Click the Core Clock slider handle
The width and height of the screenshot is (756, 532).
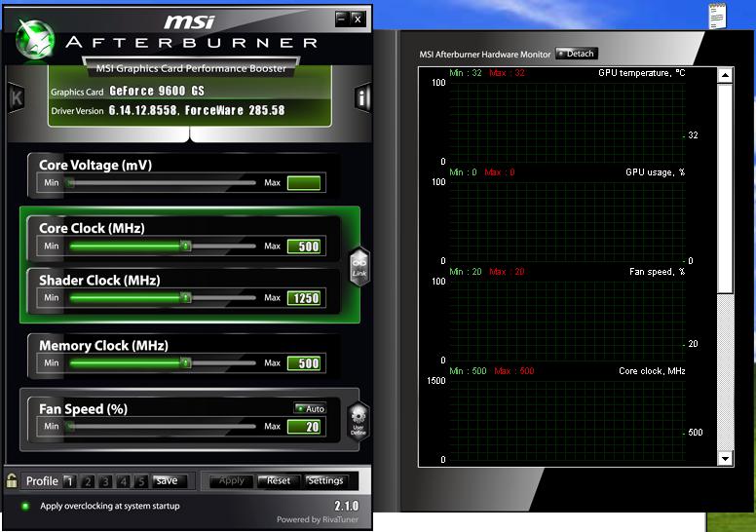[x=186, y=246]
